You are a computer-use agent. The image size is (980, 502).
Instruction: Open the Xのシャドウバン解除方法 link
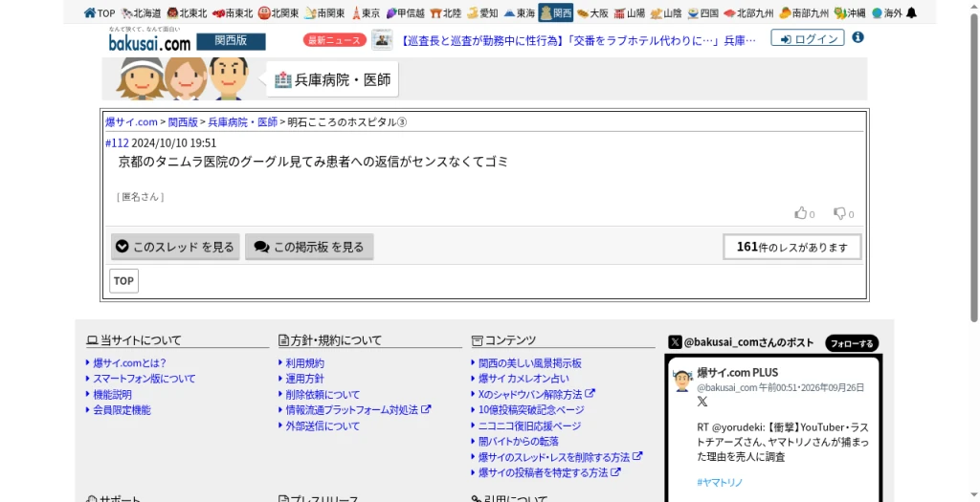click(536, 394)
